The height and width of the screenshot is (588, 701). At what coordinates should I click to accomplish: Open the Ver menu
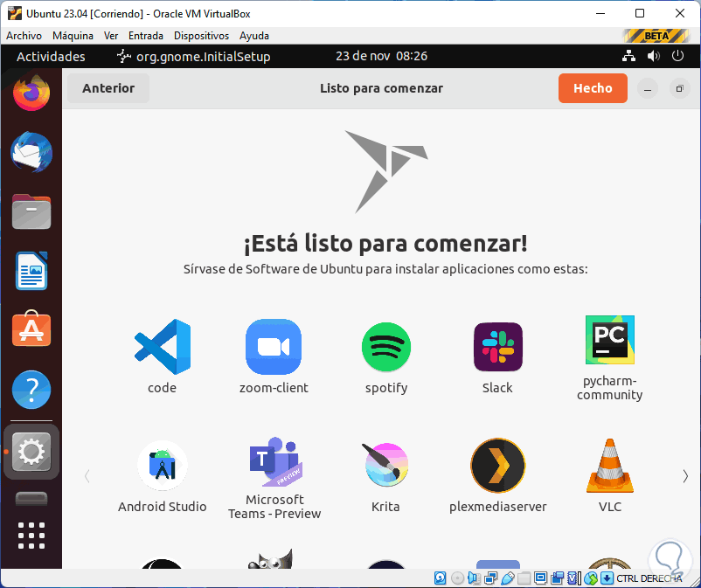coord(111,36)
